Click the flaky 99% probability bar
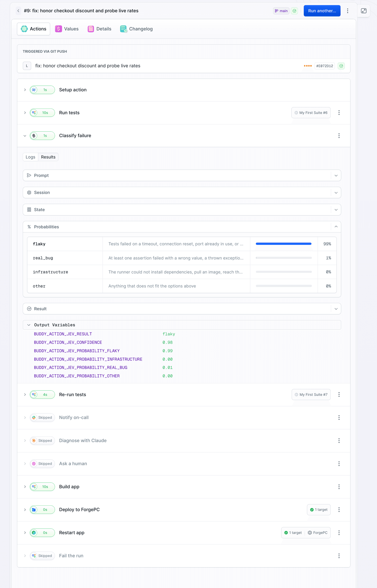This screenshot has height=588, width=377. pos(284,244)
